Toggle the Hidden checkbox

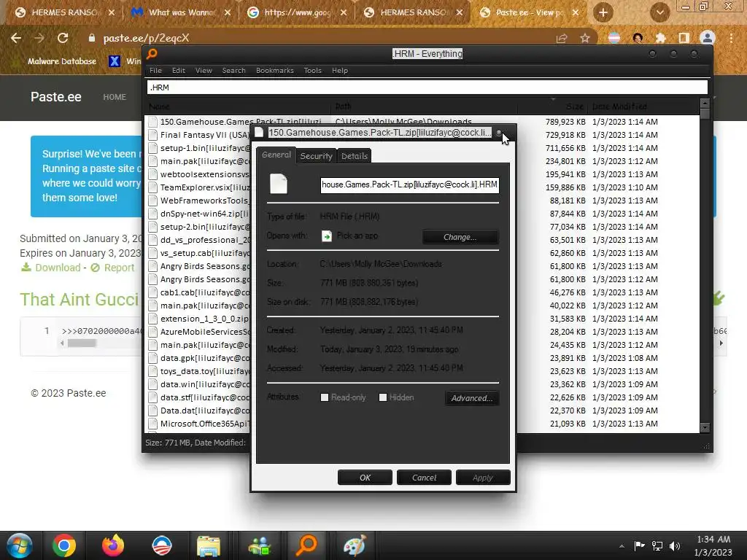[x=382, y=397]
